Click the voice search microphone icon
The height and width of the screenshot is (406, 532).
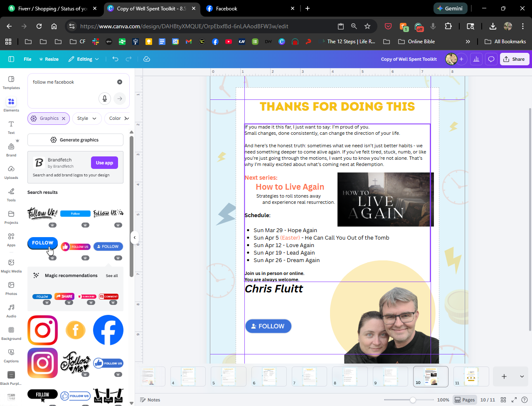coord(105,99)
